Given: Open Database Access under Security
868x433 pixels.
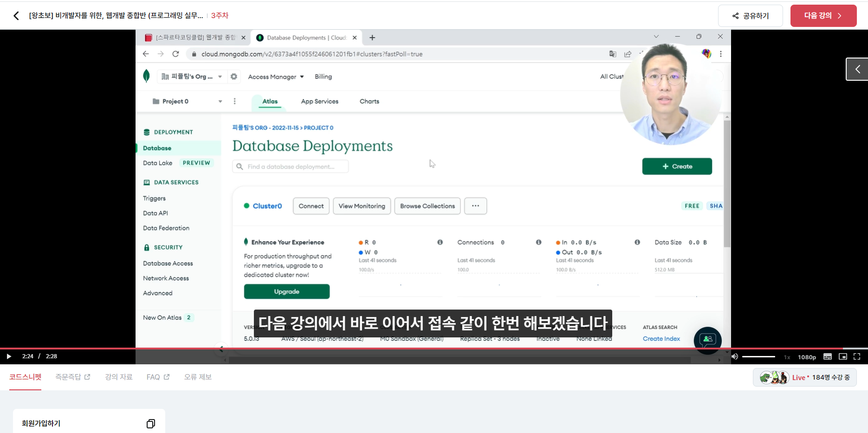Looking at the screenshot, I should 168,263.
